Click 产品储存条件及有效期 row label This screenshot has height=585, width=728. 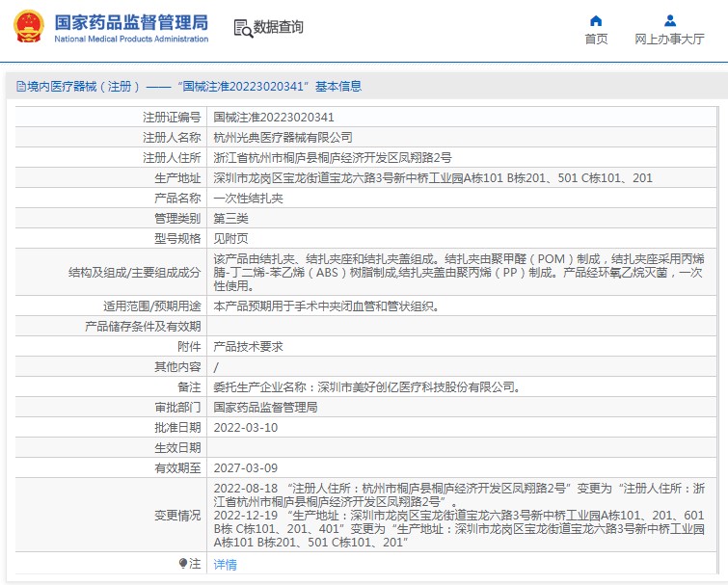tap(143, 326)
